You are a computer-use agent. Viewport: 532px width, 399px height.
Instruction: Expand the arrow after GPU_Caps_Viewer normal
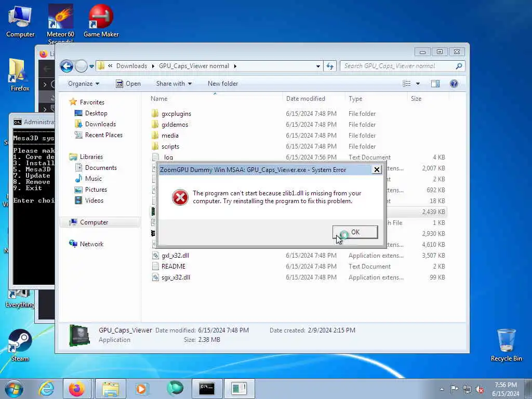pyautogui.click(x=235, y=66)
